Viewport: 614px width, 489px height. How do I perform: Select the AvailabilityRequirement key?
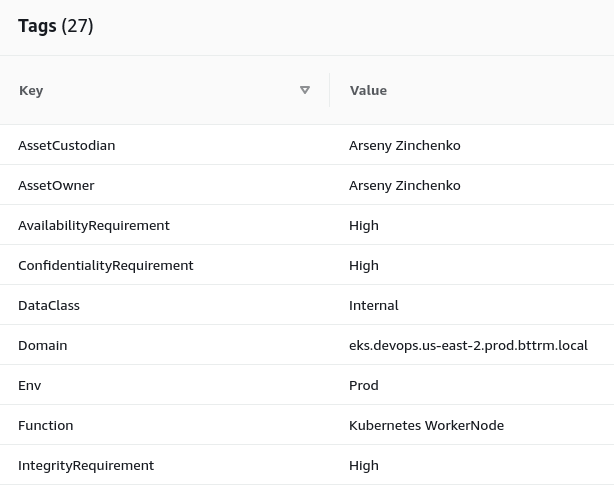(x=94, y=226)
